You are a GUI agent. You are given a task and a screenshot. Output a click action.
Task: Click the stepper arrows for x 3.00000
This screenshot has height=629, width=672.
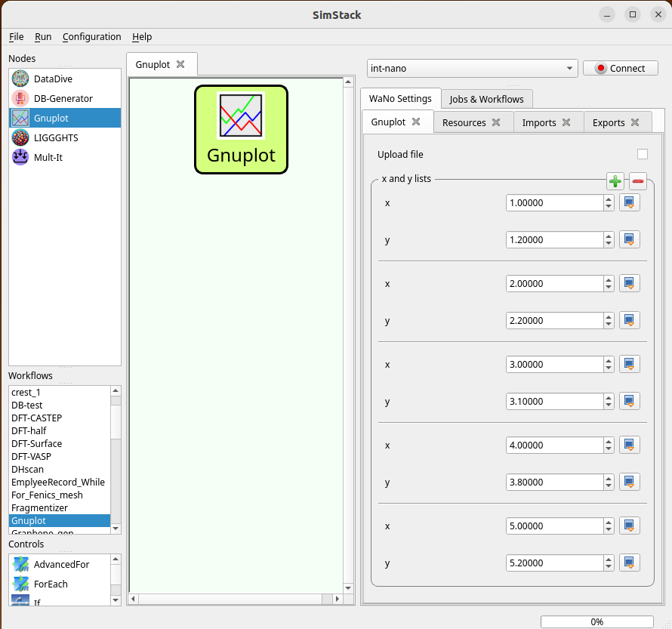(x=609, y=364)
